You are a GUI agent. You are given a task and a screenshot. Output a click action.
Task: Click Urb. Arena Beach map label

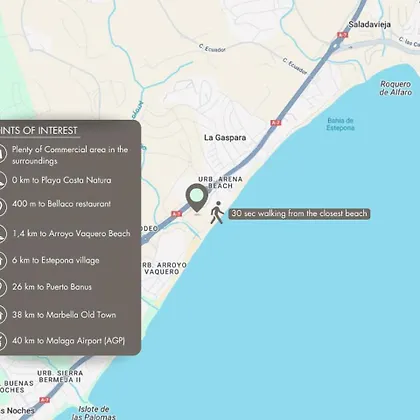220,183
